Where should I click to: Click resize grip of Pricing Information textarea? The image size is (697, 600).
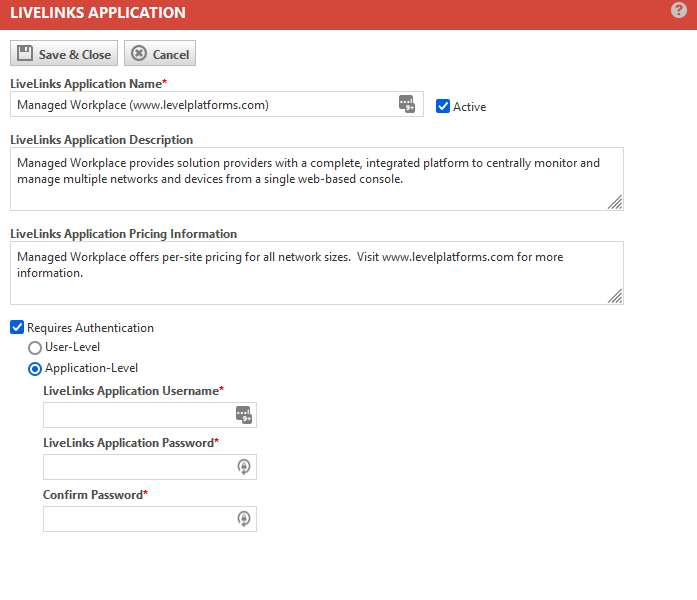pyautogui.click(x=615, y=296)
